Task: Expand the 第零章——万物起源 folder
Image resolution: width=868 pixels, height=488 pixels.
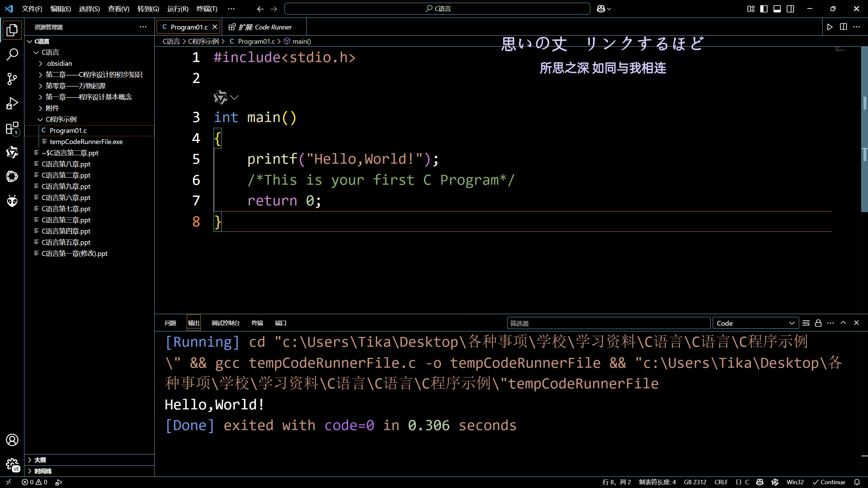Action: pos(75,86)
